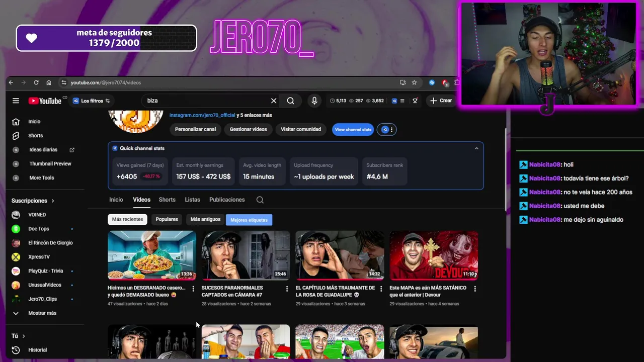Screen dimensions: 644x362
Task: Filter videos by Populares
Action: (x=167, y=220)
